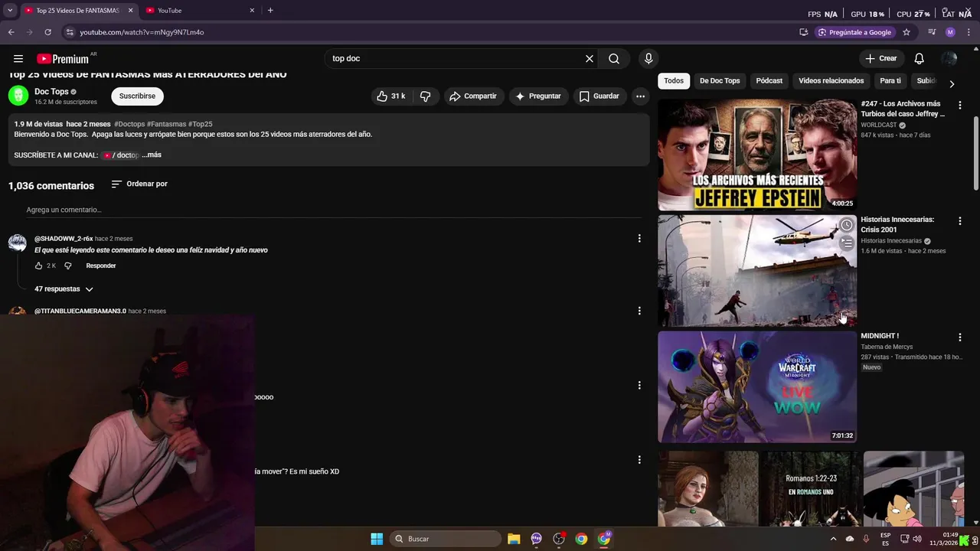Screen dimensions: 980x551
Task: Select the De Doc Tops chip
Action: click(x=720, y=81)
